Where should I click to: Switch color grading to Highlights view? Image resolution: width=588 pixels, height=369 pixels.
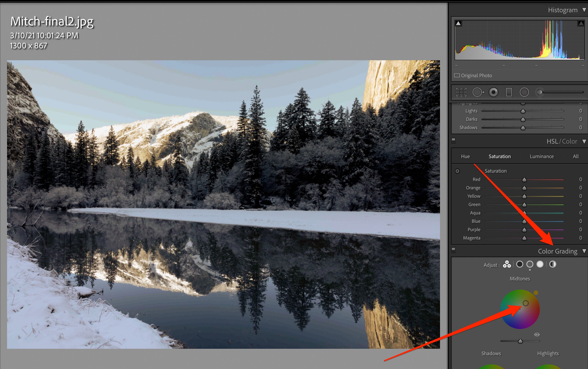click(540, 264)
